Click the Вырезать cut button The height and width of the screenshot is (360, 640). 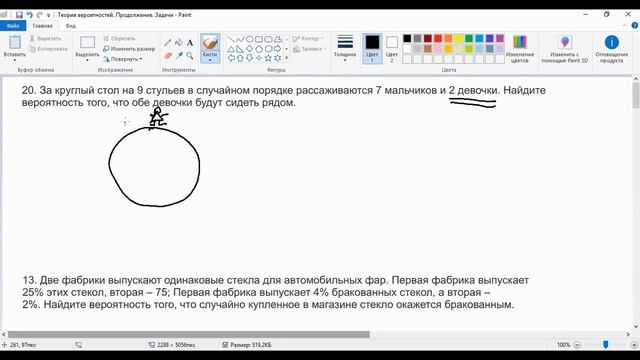click(45, 38)
